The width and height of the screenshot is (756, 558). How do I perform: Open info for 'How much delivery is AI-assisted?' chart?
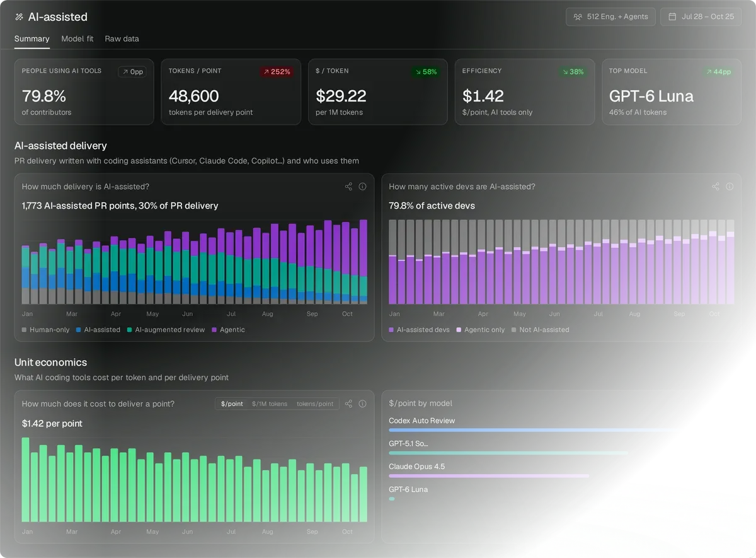[x=362, y=187]
